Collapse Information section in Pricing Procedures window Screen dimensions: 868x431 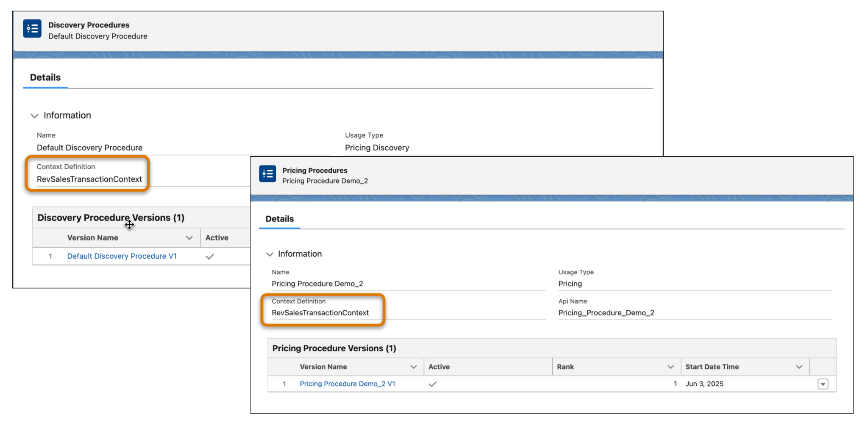tap(270, 254)
